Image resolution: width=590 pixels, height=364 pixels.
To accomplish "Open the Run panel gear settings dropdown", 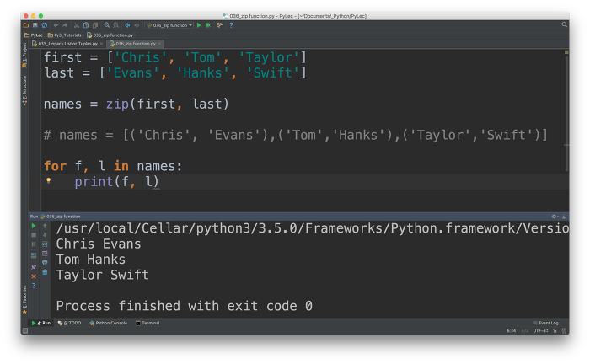I will (x=555, y=217).
